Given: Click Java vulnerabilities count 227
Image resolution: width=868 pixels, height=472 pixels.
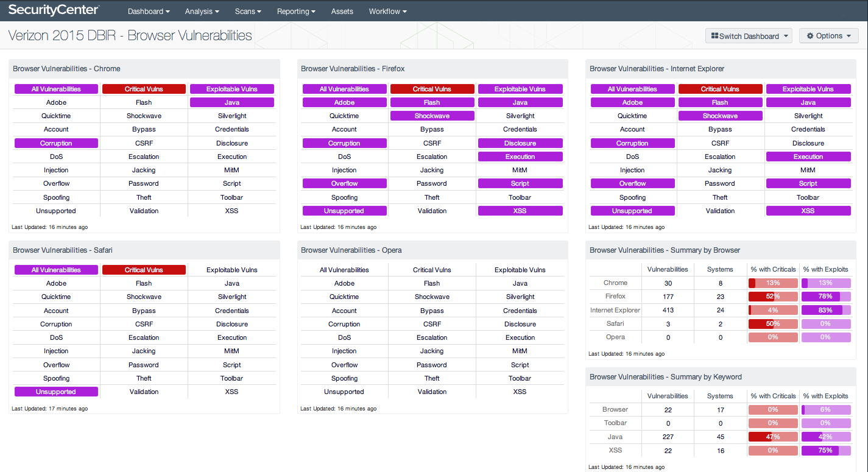Looking at the screenshot, I should coord(668,437).
